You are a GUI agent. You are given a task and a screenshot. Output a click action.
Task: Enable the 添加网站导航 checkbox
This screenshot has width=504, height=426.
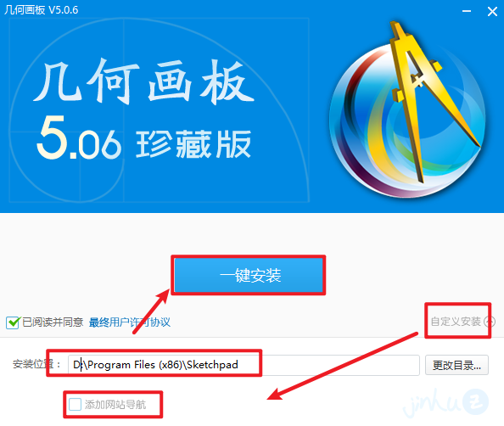75,405
